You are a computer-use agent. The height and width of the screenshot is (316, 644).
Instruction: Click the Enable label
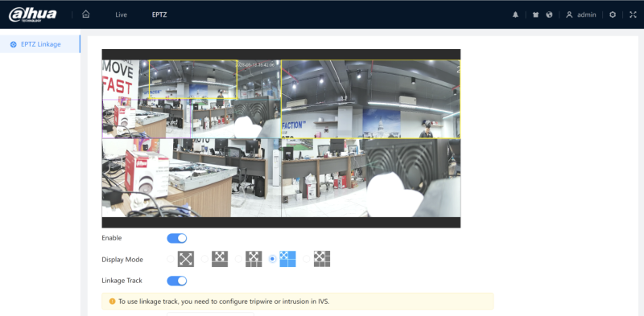coord(112,238)
